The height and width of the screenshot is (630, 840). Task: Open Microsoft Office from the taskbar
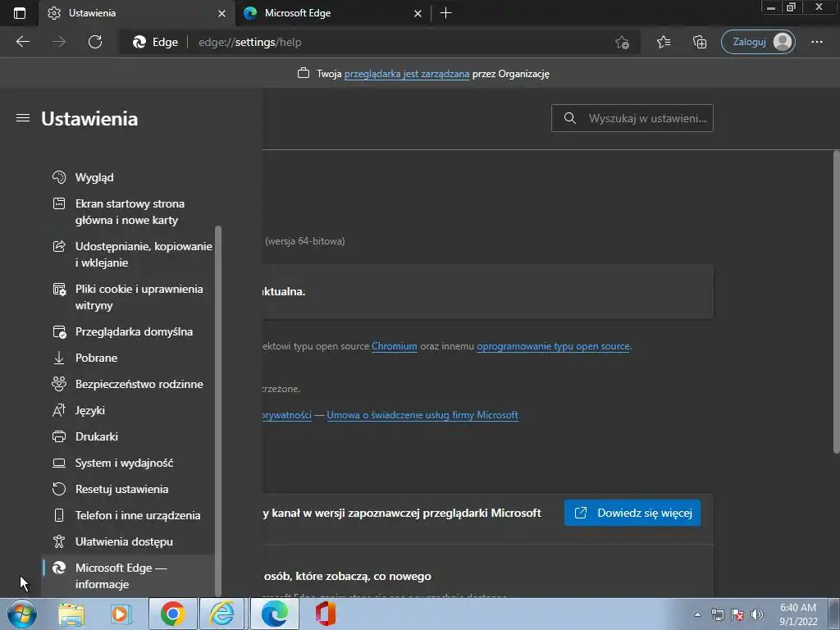point(325,614)
